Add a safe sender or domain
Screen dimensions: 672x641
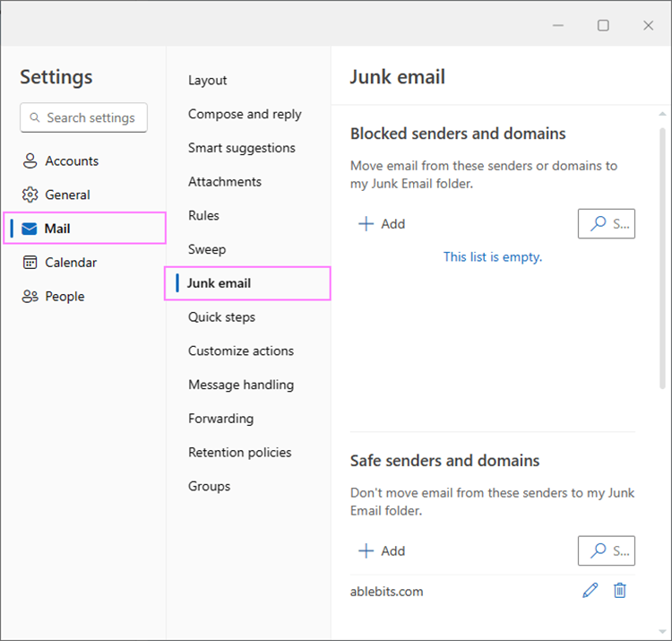click(382, 551)
